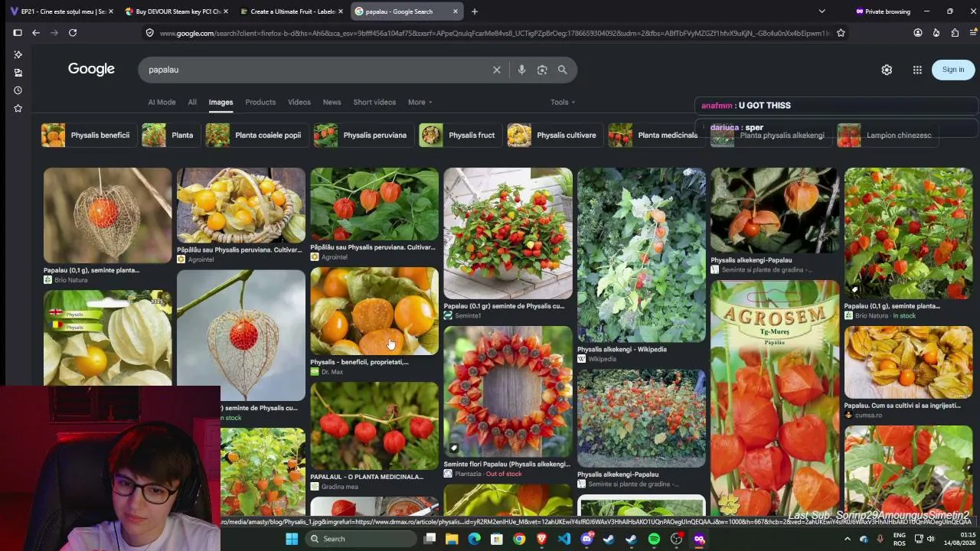This screenshot has height=551, width=980.
Task: Open a new browser tab
Action: pyautogui.click(x=475, y=11)
